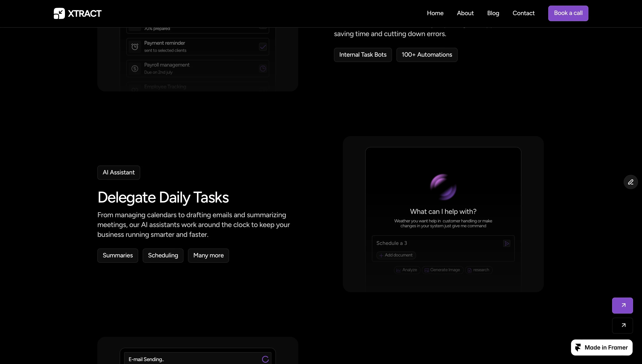
Task: Click the Payroll management pending clock icon
Action: pos(263,68)
